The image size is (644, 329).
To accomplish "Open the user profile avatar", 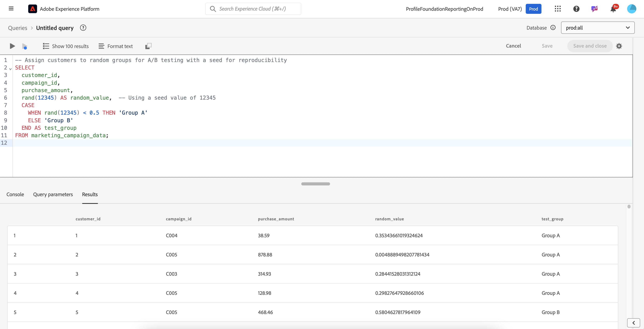I will pos(632,9).
